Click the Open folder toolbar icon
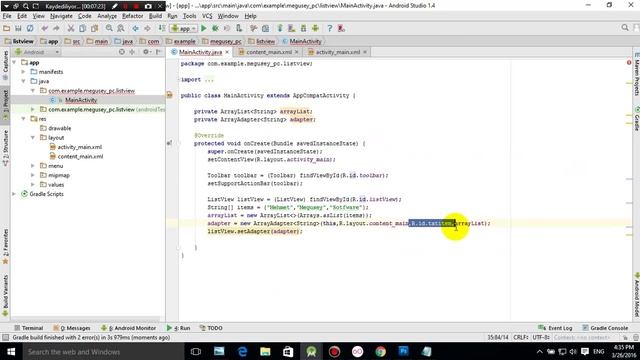Viewport: 640px width, 360px height. [x=6, y=28]
